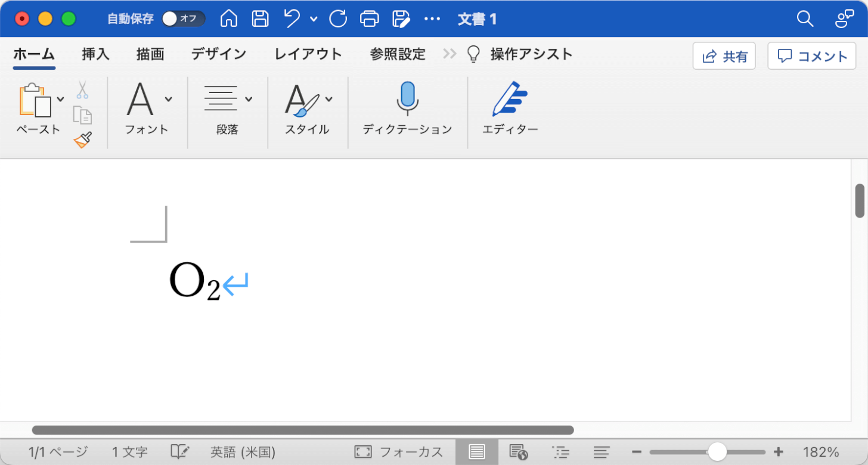The height and width of the screenshot is (465, 868).
Task: Zoom out with the minus button
Action: point(637,452)
